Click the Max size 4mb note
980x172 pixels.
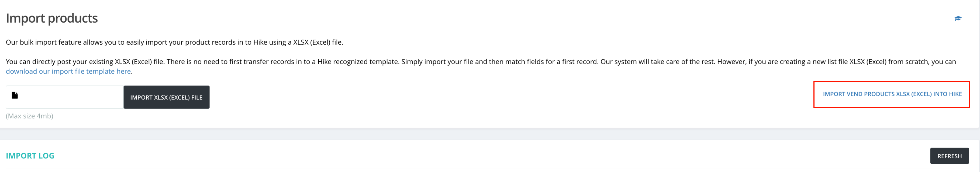(29, 116)
